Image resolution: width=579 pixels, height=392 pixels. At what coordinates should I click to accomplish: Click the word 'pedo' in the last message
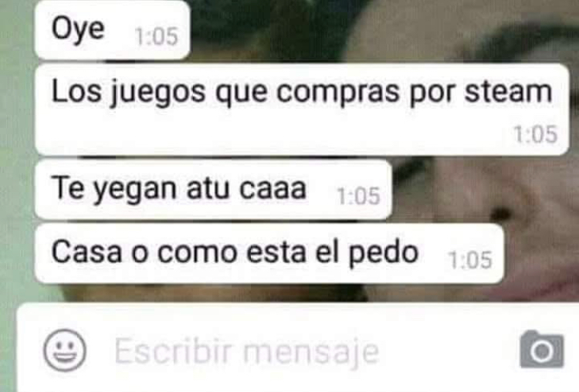click(x=383, y=254)
